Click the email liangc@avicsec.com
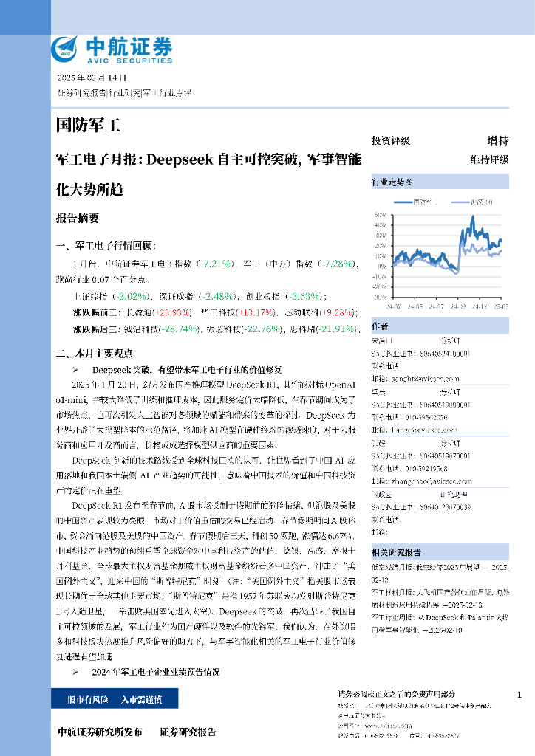 423,430
